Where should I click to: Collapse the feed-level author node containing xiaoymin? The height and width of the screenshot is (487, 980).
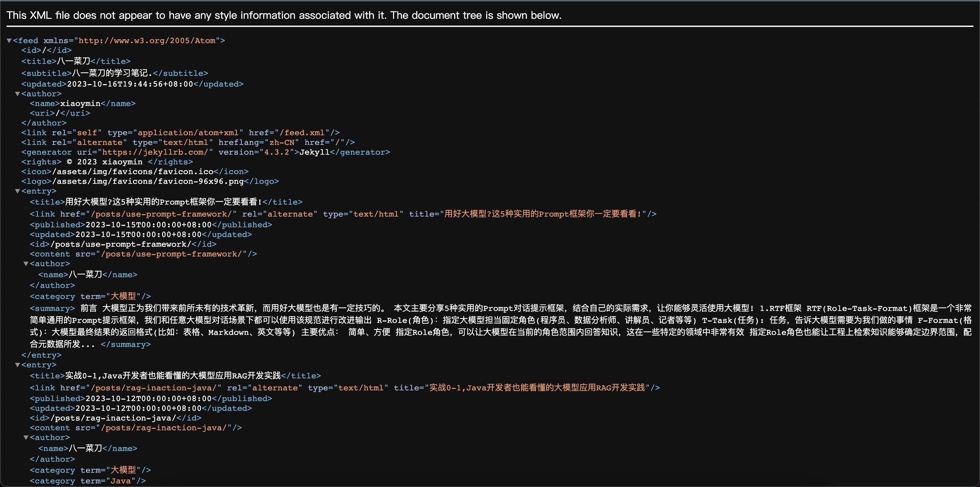(17, 94)
